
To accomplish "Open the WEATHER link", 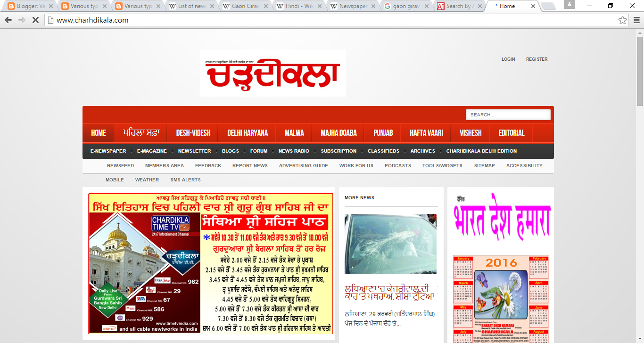I will point(147,180).
